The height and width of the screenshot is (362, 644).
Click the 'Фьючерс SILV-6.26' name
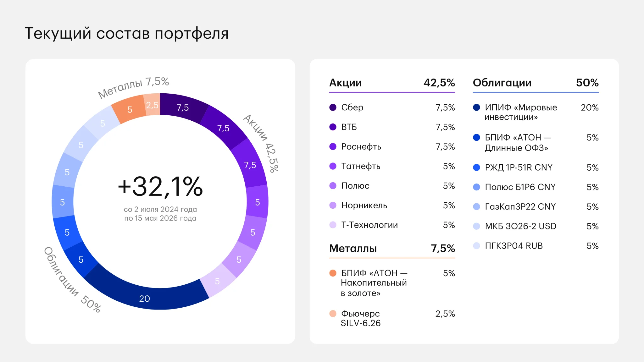tap(361, 318)
